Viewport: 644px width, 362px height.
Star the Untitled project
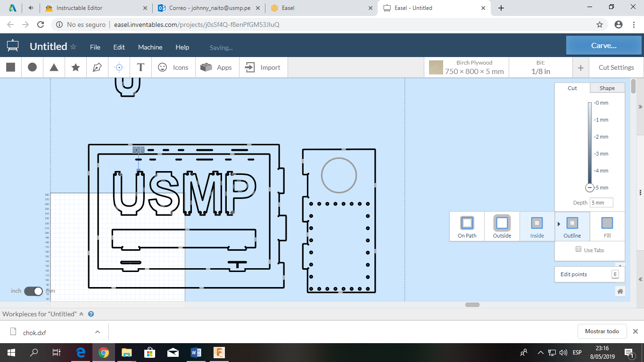click(73, 47)
